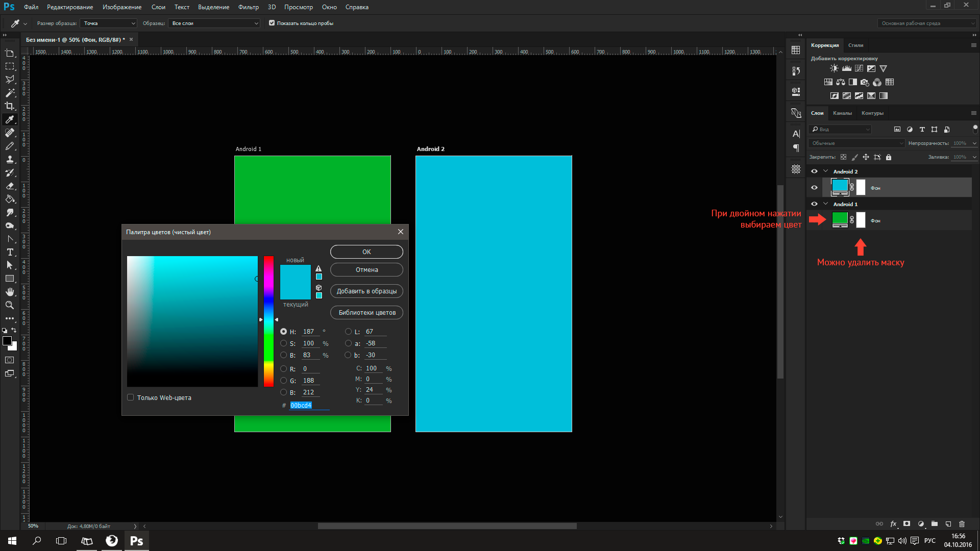Add a Levels adjustment
980x551 pixels.
pos(847,68)
